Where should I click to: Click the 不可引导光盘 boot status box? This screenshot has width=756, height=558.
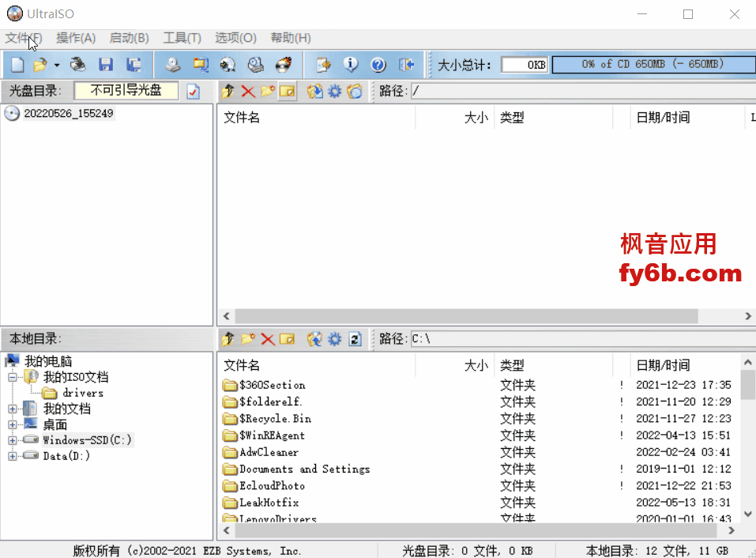[126, 90]
